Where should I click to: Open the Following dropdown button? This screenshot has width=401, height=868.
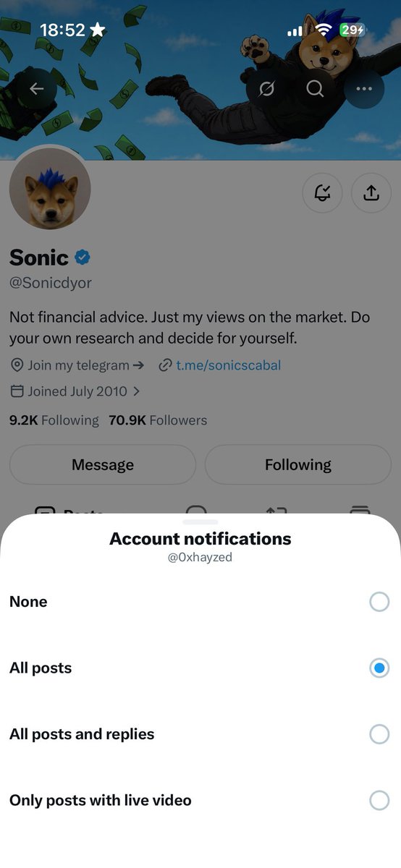(x=298, y=464)
